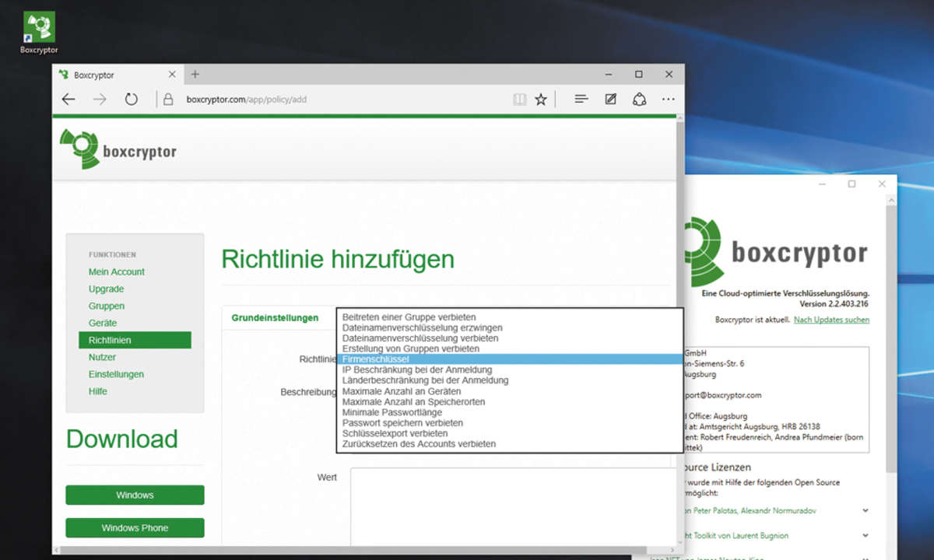The height and width of the screenshot is (560, 934).
Task: Click the Beschreibung field label
Action: pyautogui.click(x=308, y=392)
